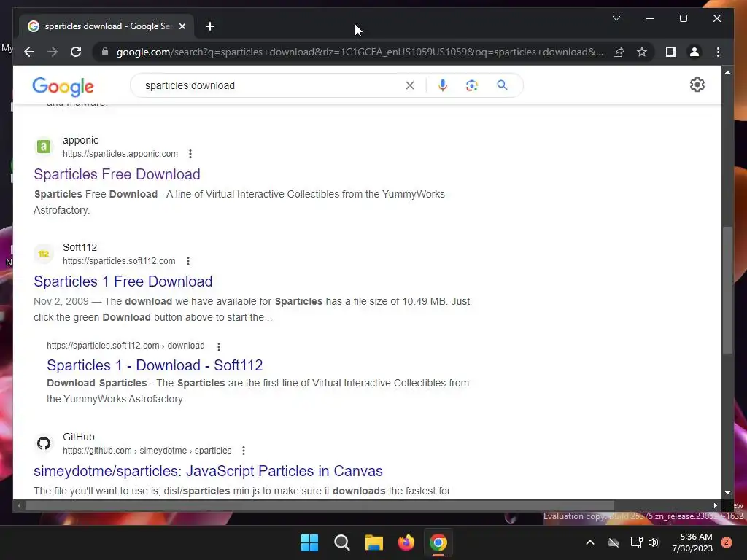Open the Chrome three-dot menu

click(718, 52)
